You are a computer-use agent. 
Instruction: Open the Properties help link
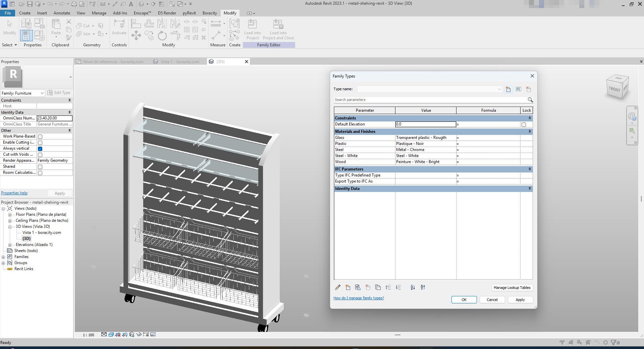point(14,193)
